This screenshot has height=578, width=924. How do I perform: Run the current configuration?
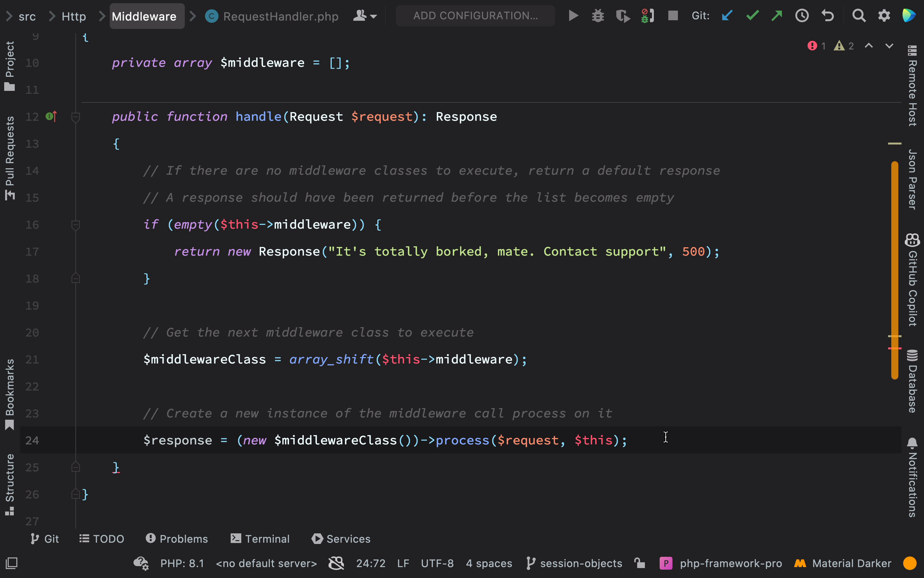[x=573, y=16]
